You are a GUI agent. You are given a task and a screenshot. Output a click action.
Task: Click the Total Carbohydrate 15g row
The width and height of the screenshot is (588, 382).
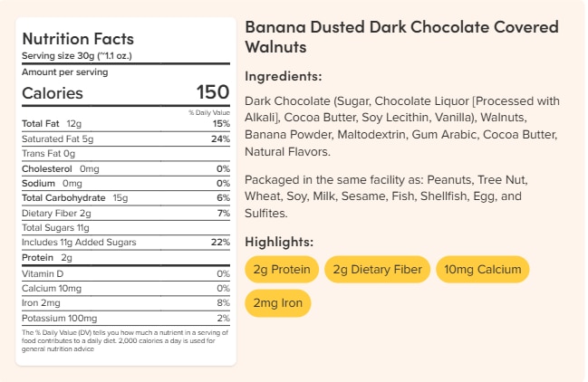click(125, 198)
